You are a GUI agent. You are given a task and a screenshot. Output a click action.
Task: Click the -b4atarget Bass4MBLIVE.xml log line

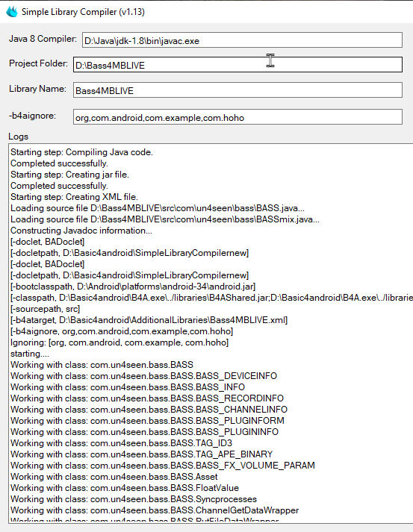(x=149, y=320)
